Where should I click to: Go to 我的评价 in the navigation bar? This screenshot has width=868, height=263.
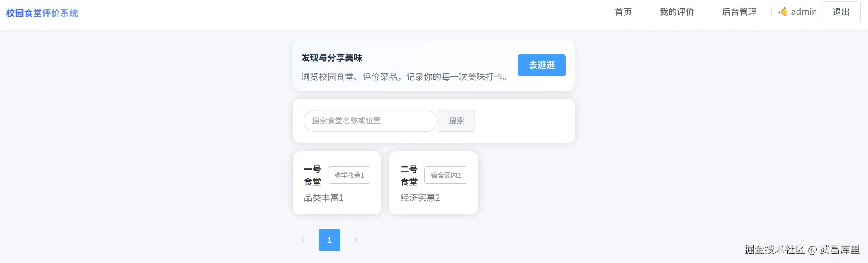click(x=676, y=12)
